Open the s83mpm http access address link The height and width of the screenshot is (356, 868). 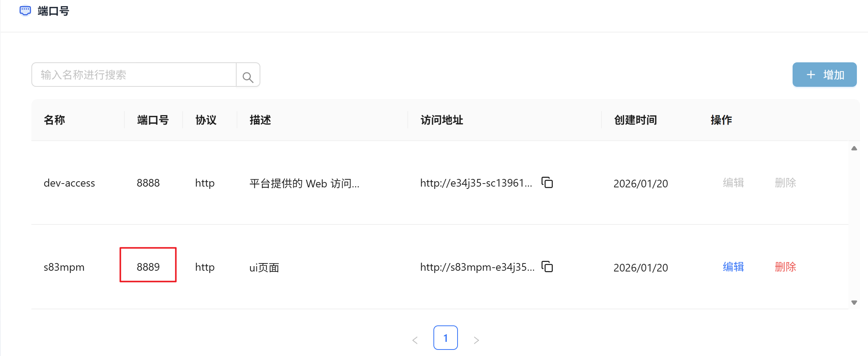tap(477, 267)
